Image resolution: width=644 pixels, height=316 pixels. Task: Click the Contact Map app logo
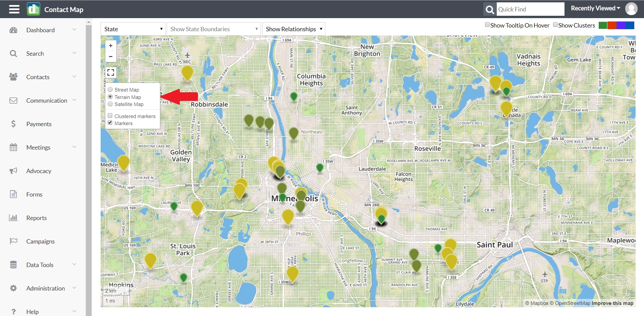(34, 9)
